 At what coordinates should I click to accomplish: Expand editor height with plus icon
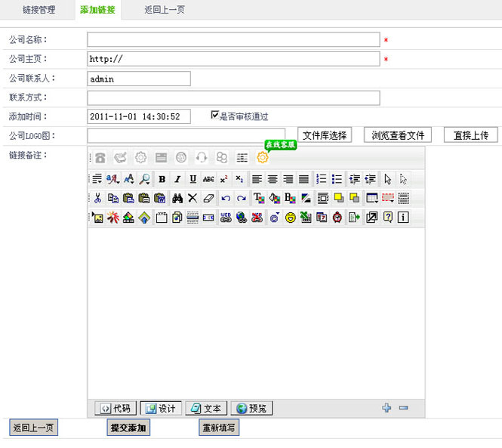[387, 408]
